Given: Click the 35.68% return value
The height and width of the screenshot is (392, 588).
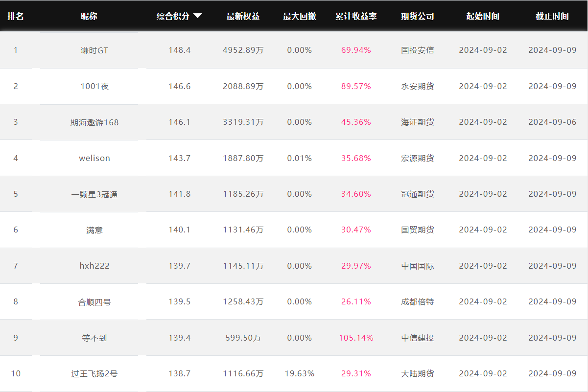Looking at the screenshot, I should tap(356, 158).
